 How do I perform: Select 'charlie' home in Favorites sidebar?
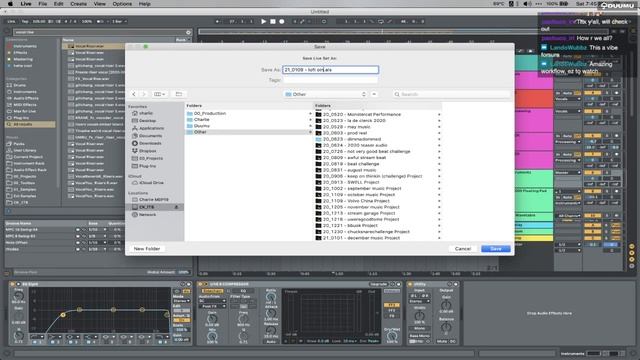click(146, 113)
